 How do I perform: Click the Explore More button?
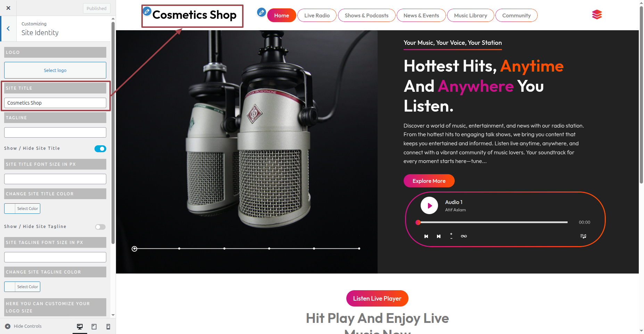tap(429, 181)
